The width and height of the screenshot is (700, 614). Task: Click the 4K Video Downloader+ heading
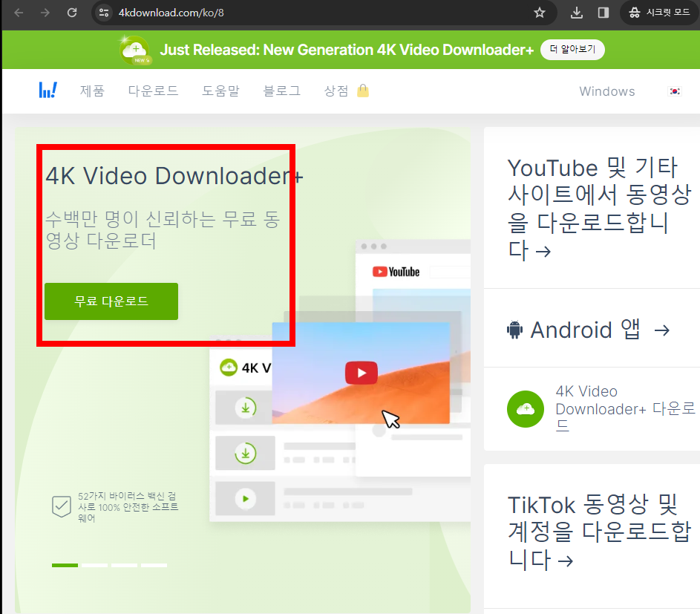point(174,176)
